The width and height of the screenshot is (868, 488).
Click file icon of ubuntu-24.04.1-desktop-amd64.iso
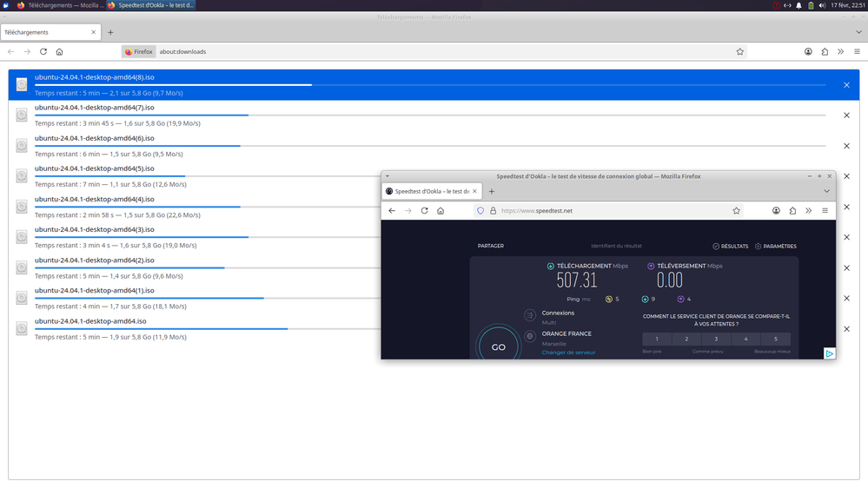click(x=22, y=328)
